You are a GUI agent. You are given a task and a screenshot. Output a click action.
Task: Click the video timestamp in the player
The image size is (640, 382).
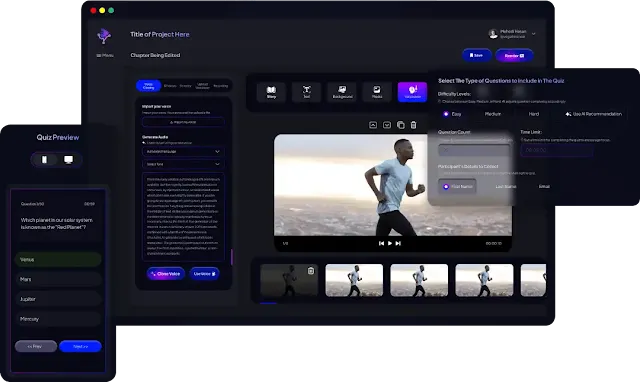[493, 244]
